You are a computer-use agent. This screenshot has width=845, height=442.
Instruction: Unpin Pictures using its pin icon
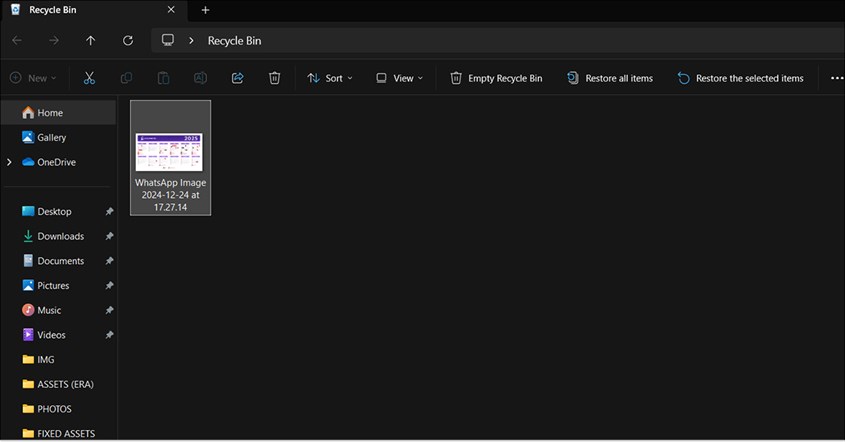(x=109, y=285)
